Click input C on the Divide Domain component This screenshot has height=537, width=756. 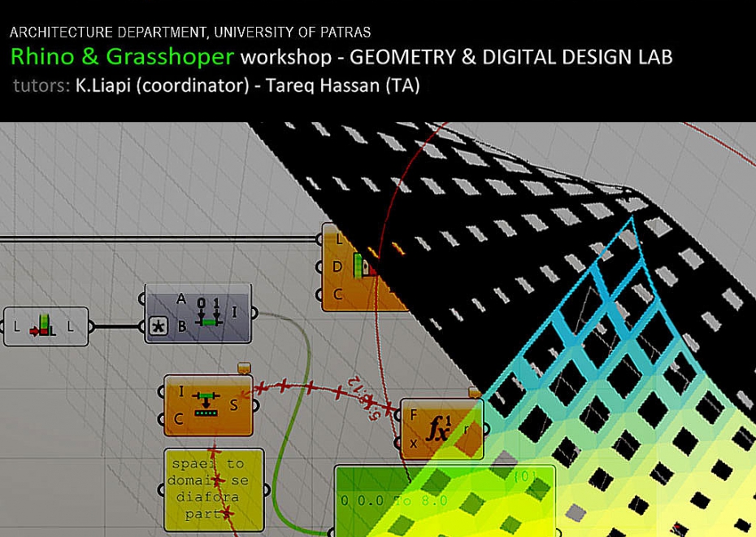tap(178, 419)
